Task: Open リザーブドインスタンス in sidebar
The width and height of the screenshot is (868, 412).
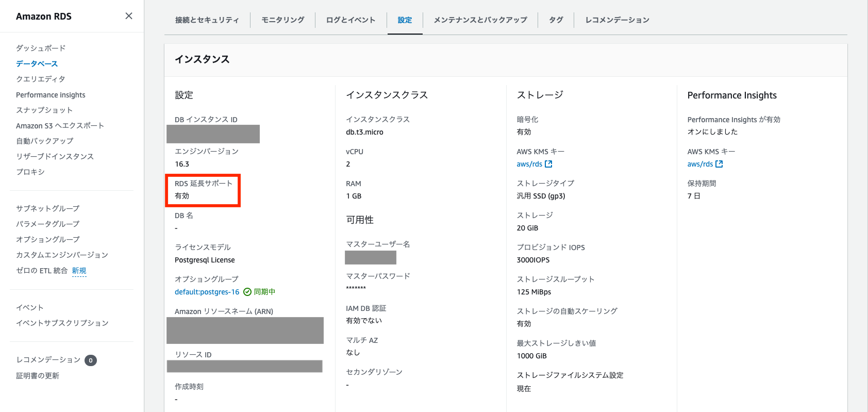Action: (55, 156)
